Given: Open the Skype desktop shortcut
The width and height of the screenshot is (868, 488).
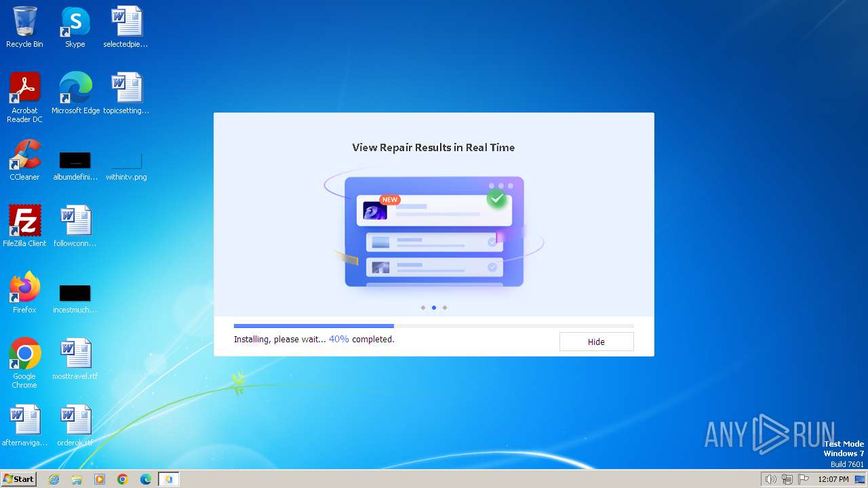Looking at the screenshot, I should tap(75, 27).
